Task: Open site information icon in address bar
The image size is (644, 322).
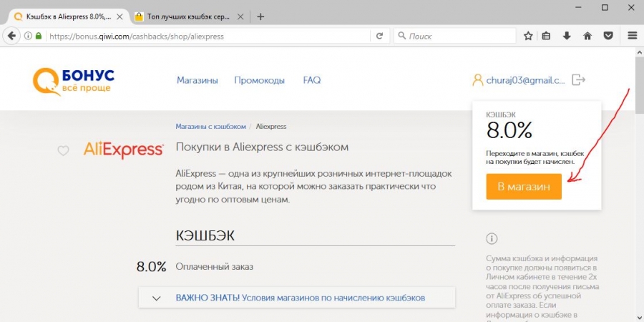Action: click(28, 36)
